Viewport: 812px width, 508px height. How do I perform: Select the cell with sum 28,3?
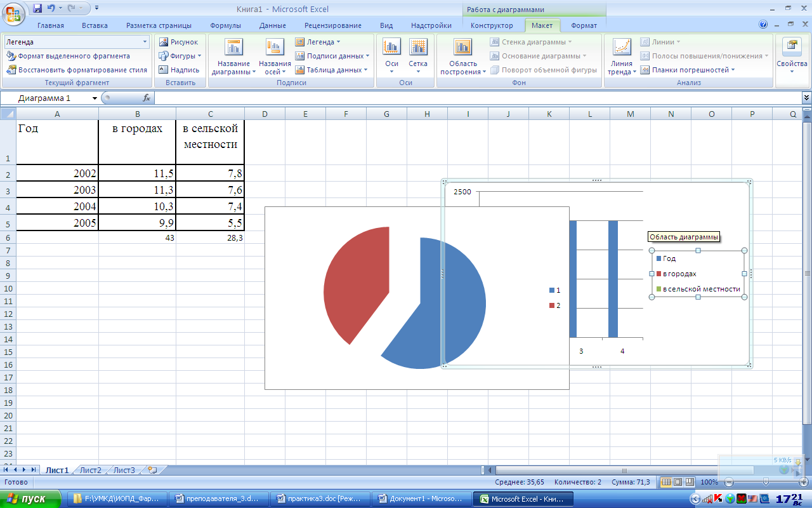tap(210, 237)
